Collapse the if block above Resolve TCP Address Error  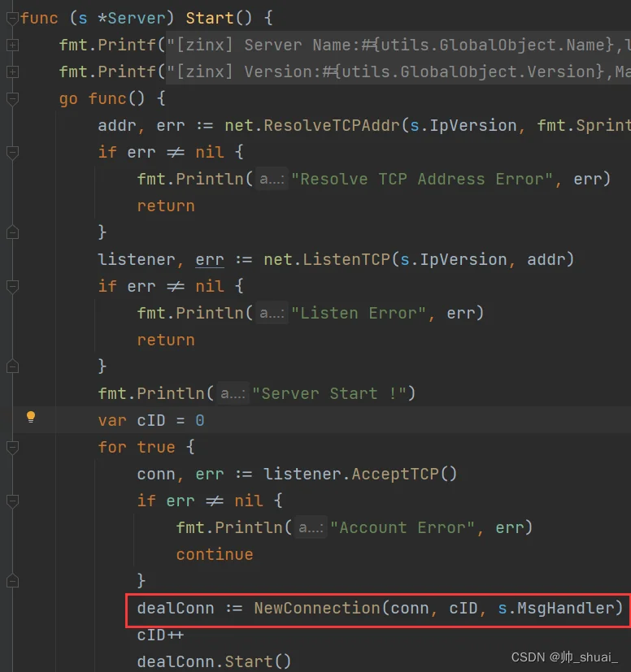tap(12, 153)
